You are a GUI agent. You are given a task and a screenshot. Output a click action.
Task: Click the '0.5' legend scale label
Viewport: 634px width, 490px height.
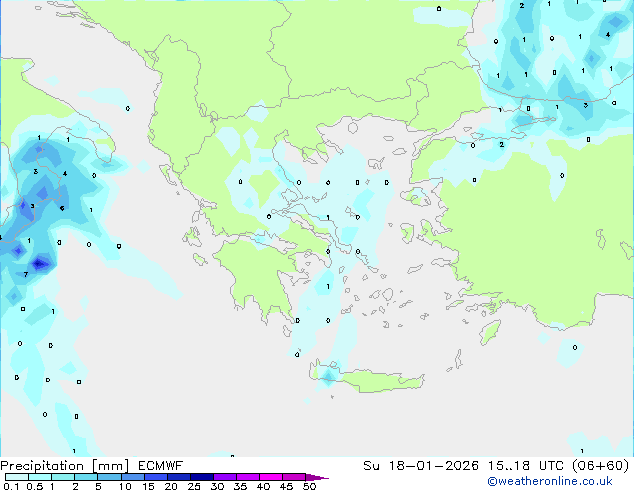[x=35, y=486]
